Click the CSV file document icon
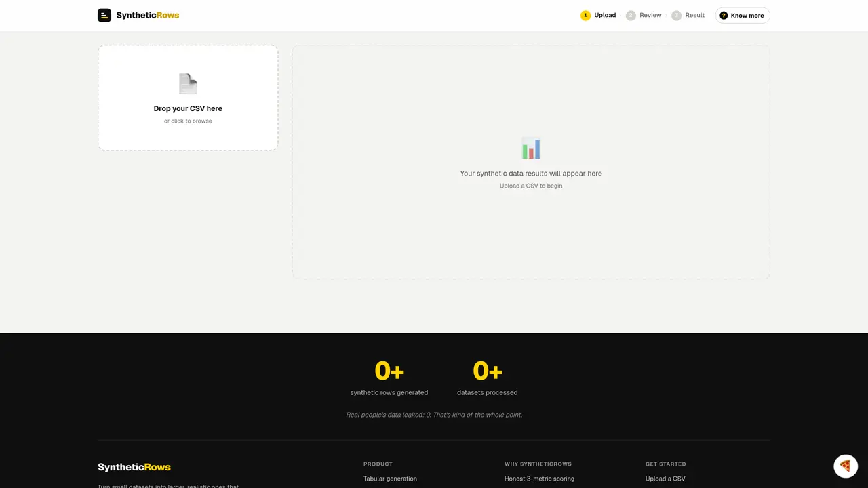The height and width of the screenshot is (488, 868). pos(188,83)
